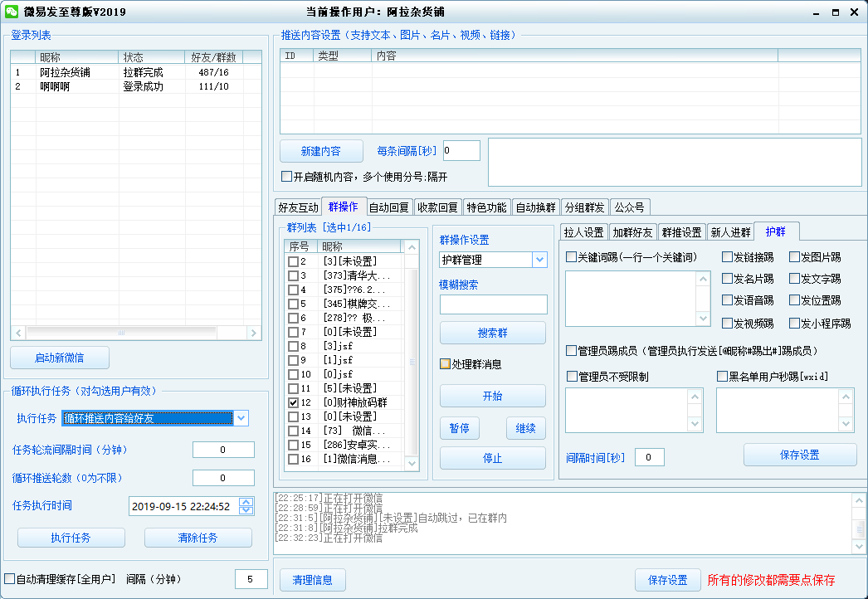868x599 pixels.
Task: Check group 15 [286]安卓实 row
Action: [x=294, y=445]
